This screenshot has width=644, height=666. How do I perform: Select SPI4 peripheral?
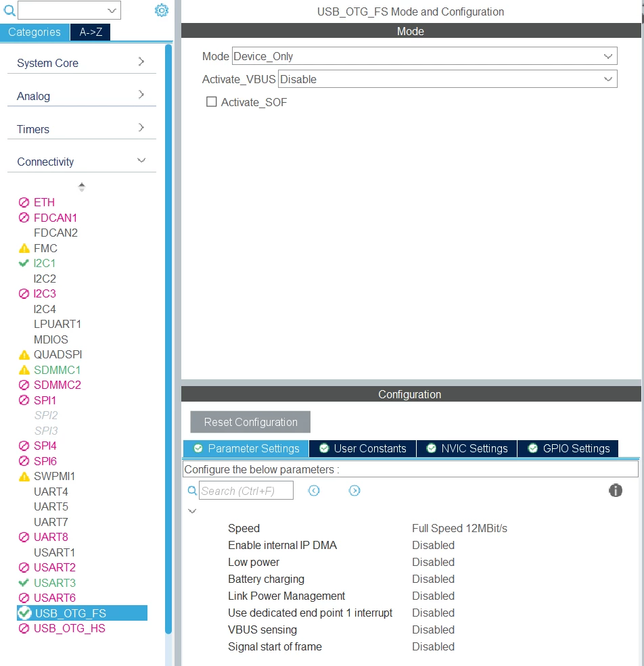point(45,446)
